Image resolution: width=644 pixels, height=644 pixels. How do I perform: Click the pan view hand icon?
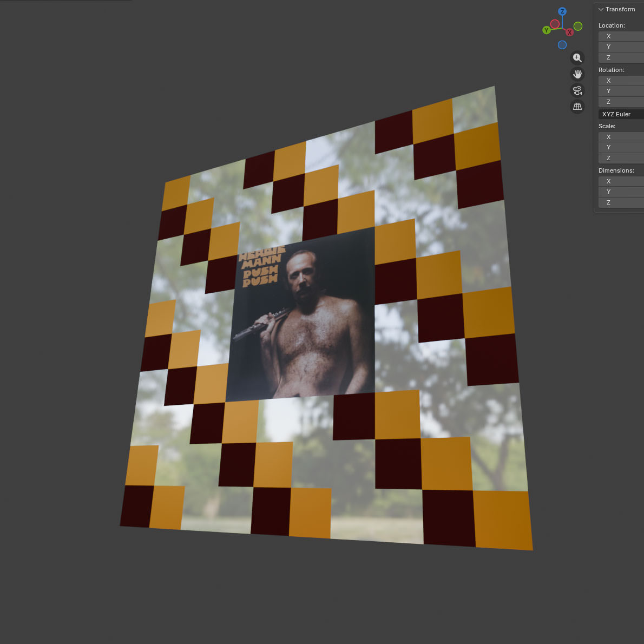coord(577,74)
